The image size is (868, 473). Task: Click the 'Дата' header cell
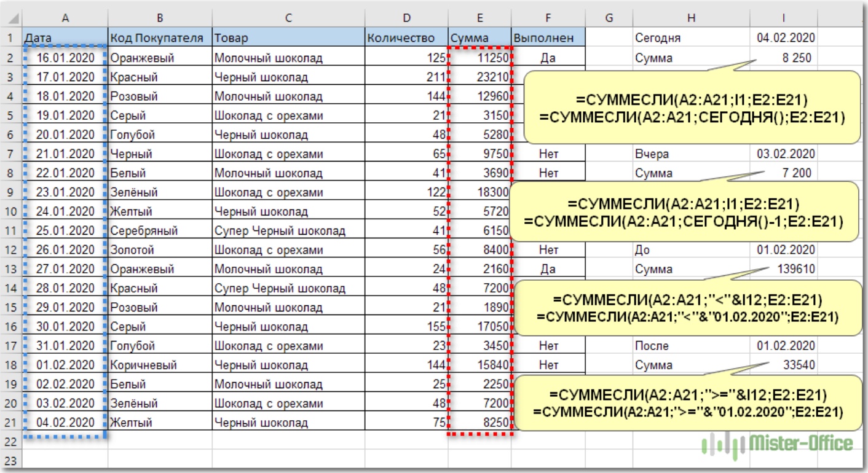tap(65, 38)
